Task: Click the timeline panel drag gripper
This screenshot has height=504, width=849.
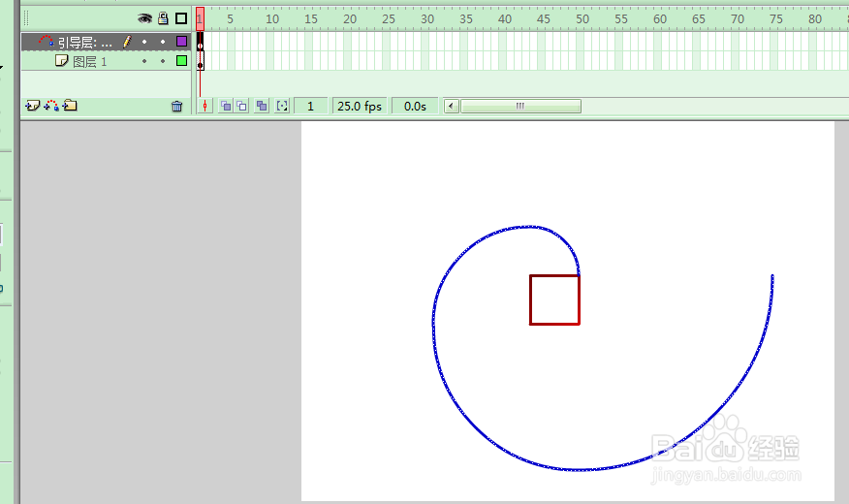Action: tap(26, 18)
